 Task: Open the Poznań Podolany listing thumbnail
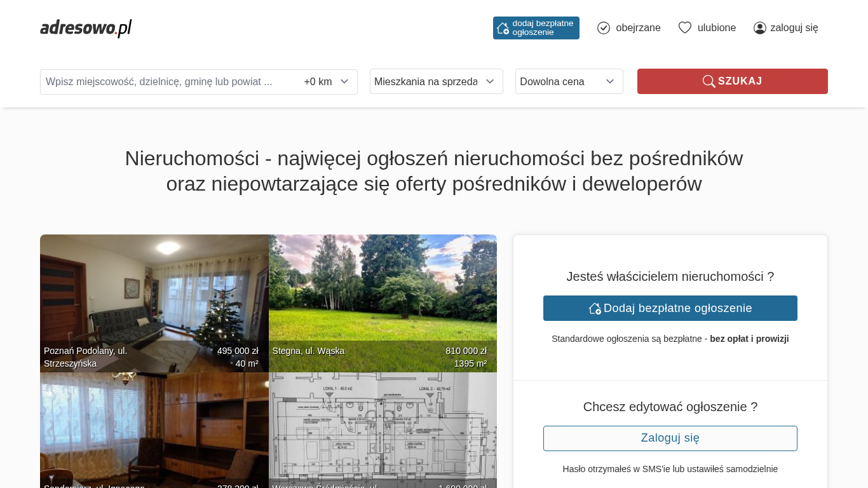(x=154, y=292)
